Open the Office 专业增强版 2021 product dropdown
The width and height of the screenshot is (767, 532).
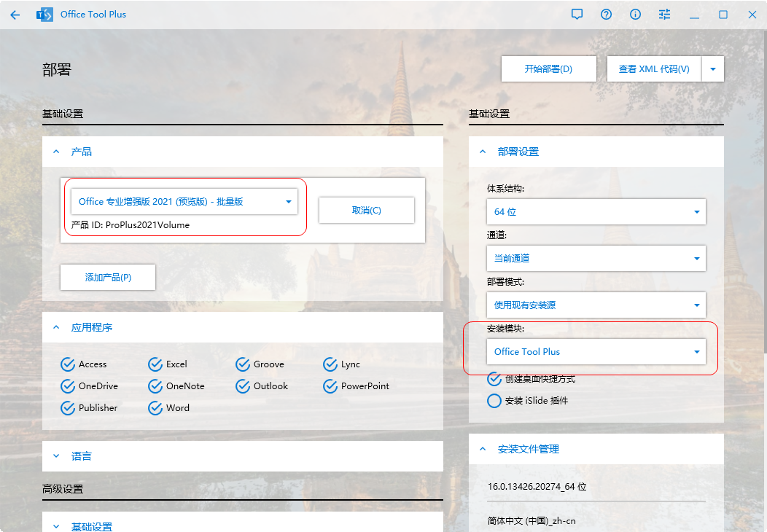(x=184, y=202)
